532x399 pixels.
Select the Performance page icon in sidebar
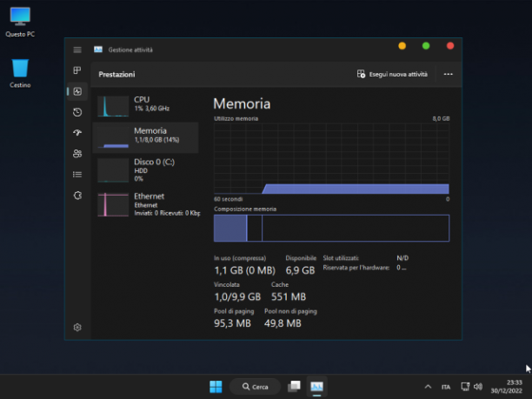click(x=77, y=91)
